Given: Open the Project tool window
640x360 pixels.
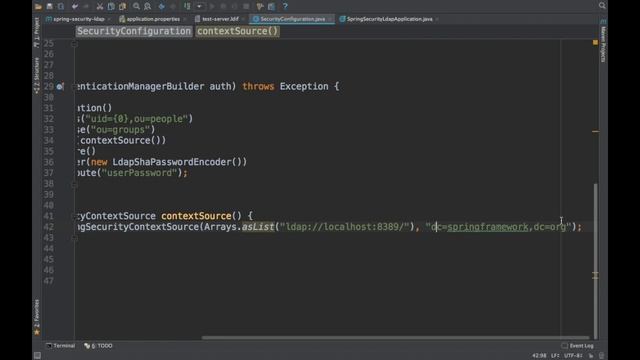Looking at the screenshot, I should (x=37, y=32).
